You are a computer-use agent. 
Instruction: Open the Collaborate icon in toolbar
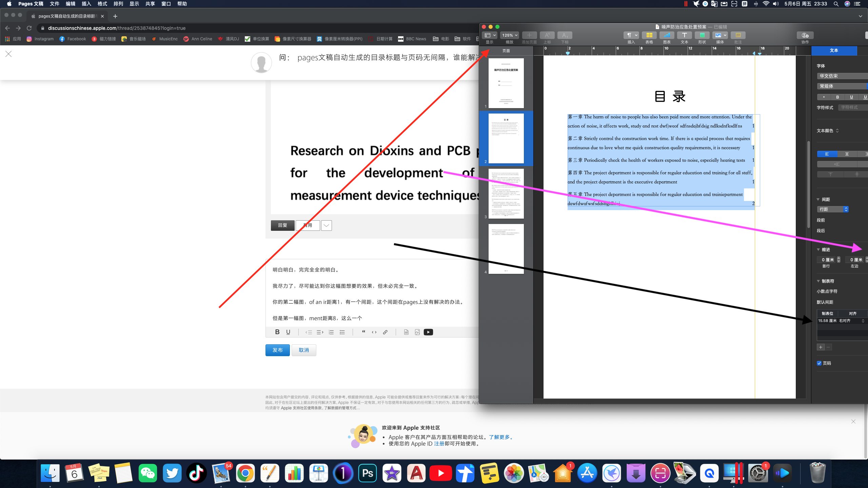click(x=805, y=35)
